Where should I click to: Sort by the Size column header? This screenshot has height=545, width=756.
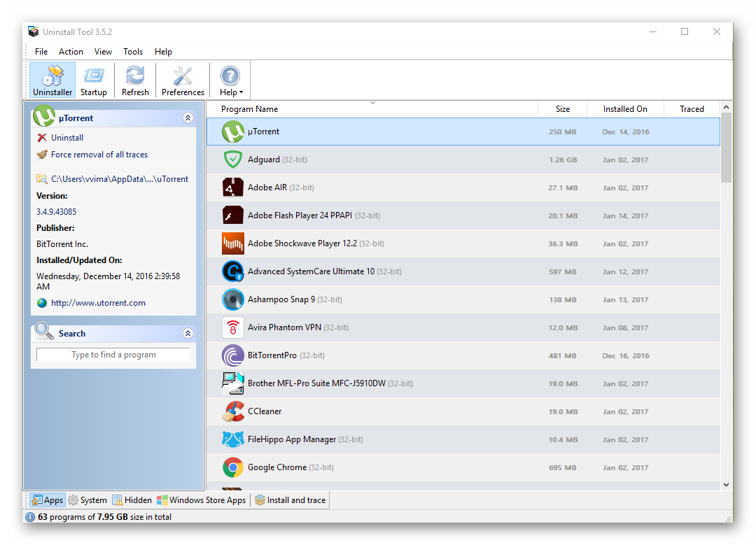[x=562, y=109]
